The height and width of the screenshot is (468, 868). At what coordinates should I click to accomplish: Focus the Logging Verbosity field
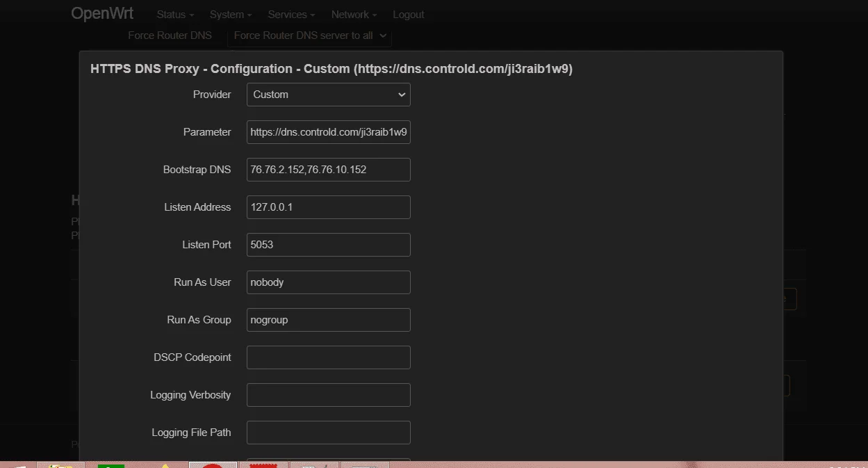coord(328,395)
